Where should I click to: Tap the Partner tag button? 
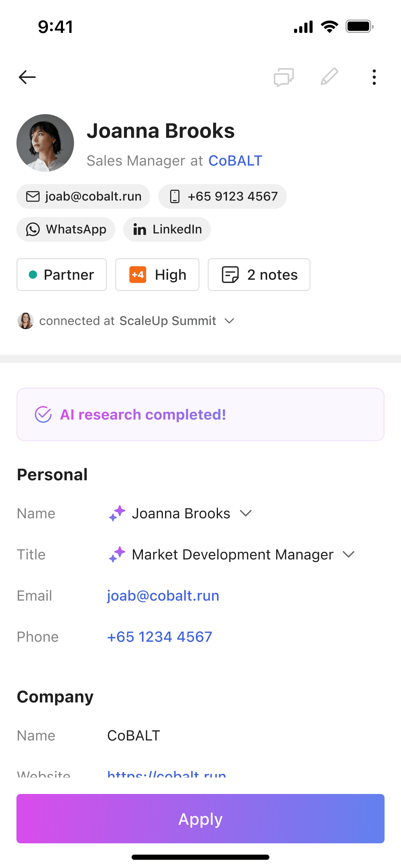pyautogui.click(x=62, y=275)
